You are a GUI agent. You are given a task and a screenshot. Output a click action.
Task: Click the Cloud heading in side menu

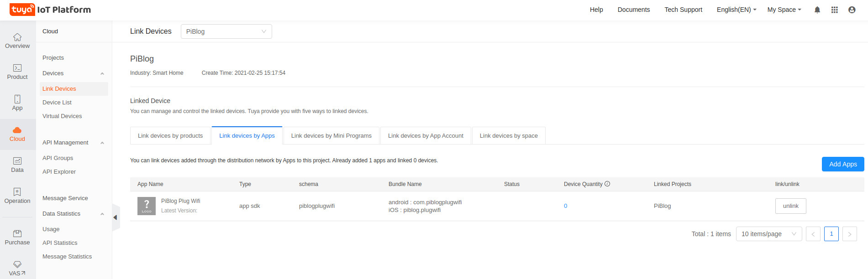click(50, 31)
